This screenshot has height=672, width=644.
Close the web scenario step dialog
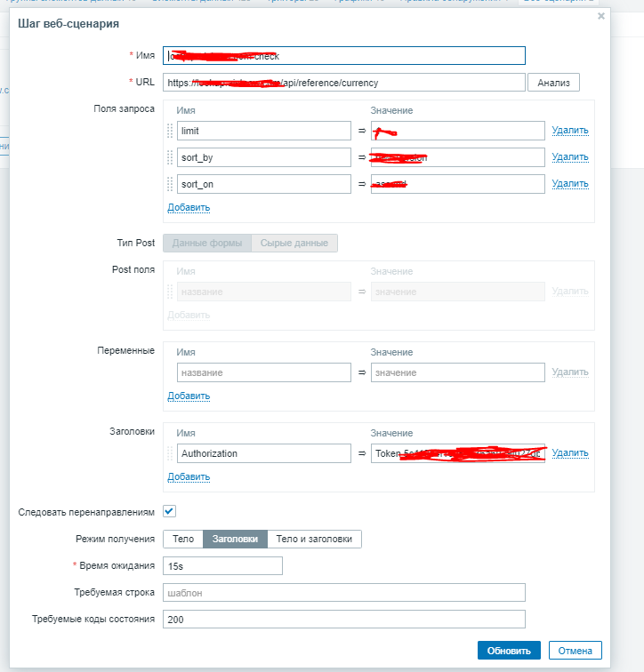pyautogui.click(x=601, y=16)
